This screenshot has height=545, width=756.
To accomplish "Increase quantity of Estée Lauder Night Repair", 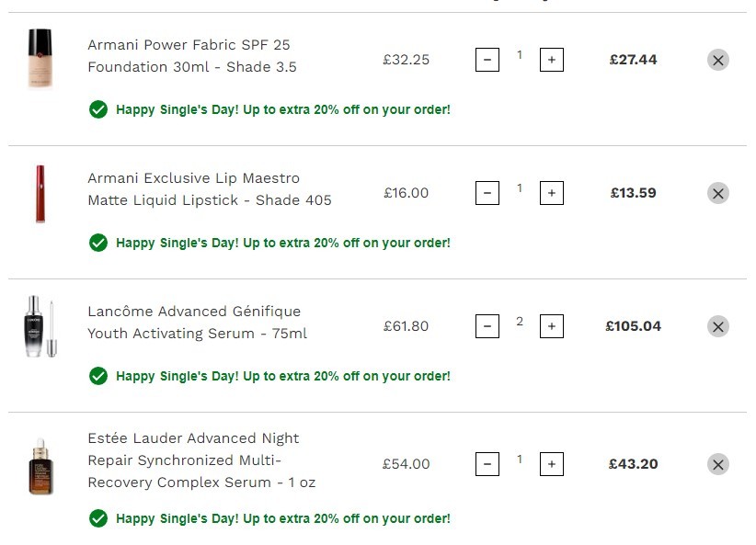I will click(x=552, y=464).
